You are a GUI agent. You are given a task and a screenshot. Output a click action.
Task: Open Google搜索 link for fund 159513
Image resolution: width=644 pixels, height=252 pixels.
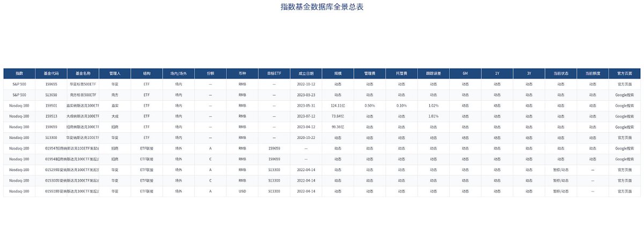pos(625,116)
